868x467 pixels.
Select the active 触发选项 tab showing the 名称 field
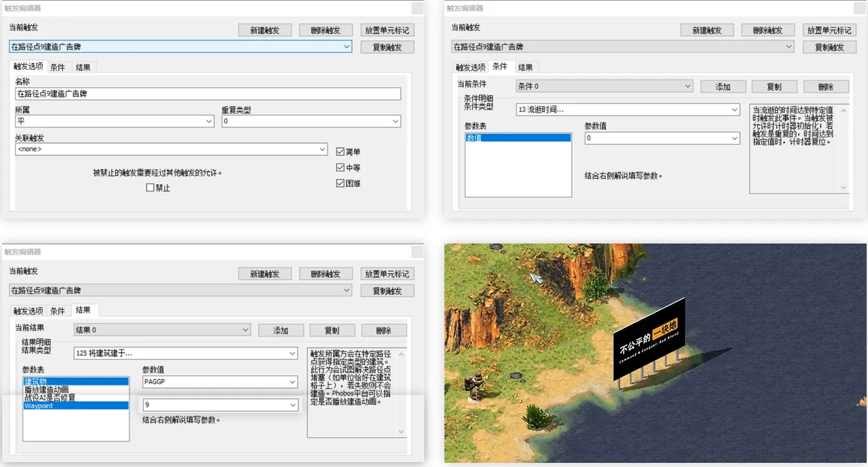[x=28, y=66]
